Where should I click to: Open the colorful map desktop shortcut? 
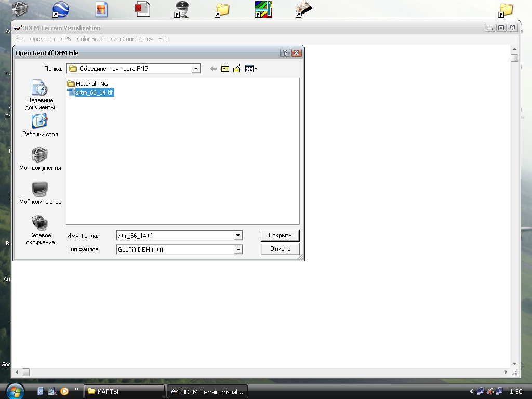(263, 9)
